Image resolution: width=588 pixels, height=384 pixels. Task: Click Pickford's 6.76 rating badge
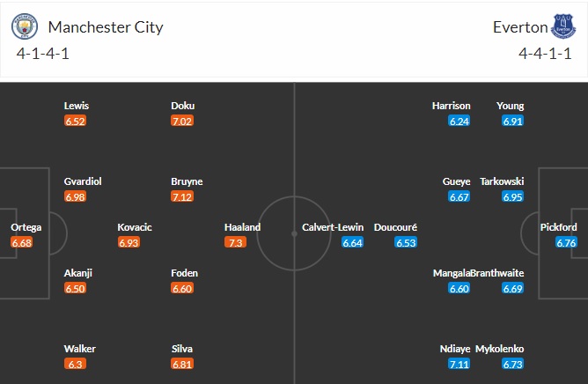[x=566, y=242]
